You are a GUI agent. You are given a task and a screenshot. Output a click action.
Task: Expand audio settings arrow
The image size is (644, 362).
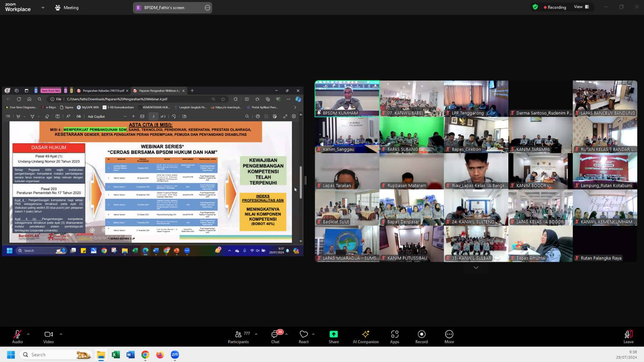click(x=28, y=334)
